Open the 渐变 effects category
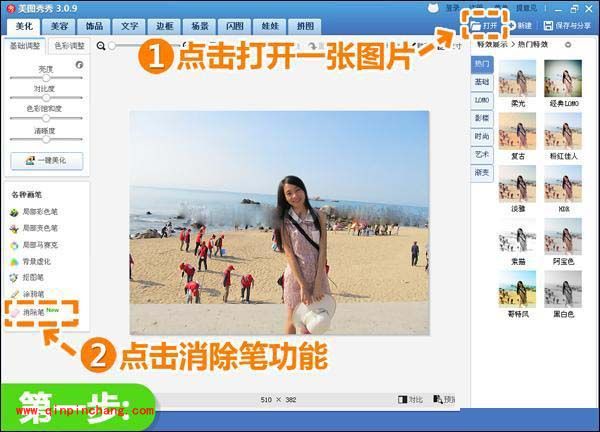Screen dimensions: 600x432 click(482, 173)
